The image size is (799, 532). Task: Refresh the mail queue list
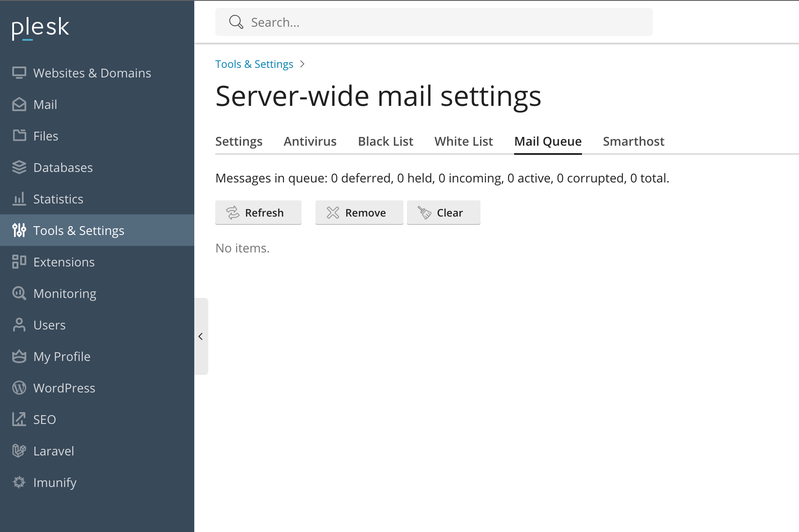[258, 213]
